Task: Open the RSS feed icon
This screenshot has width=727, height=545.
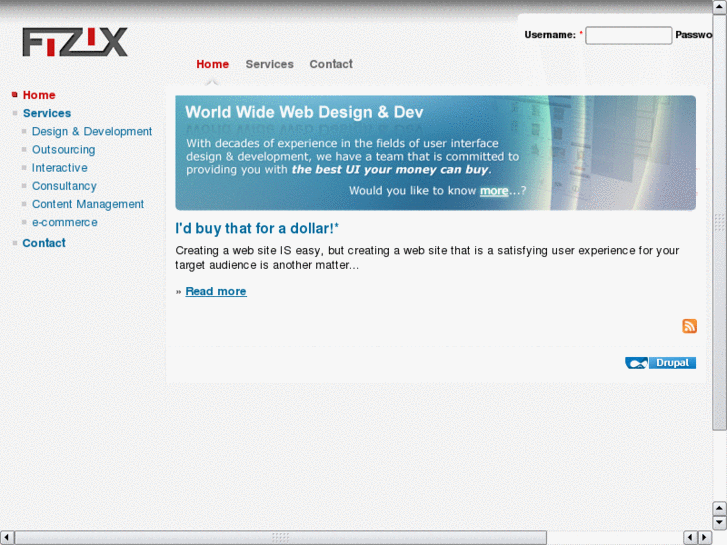Action: [689, 326]
